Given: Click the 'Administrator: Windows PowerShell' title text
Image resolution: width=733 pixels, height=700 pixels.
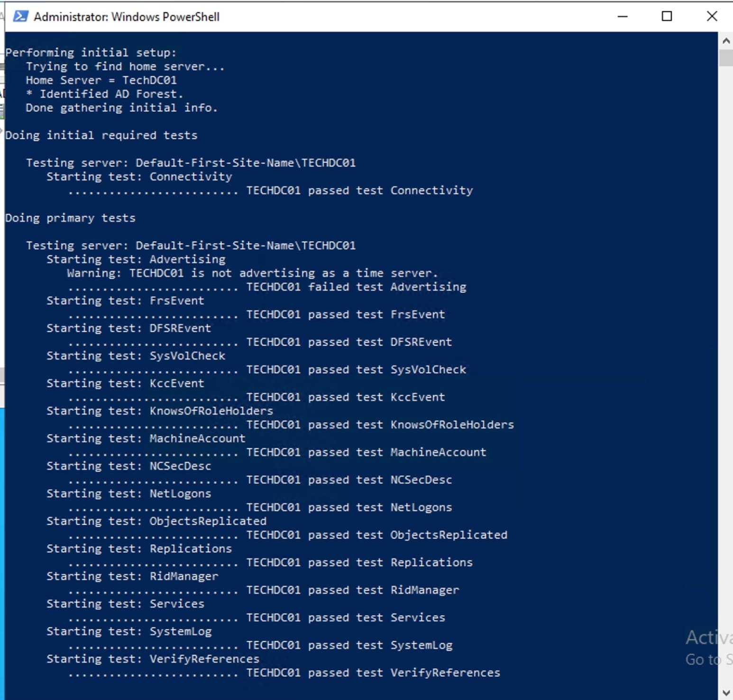Looking at the screenshot, I should click(127, 17).
